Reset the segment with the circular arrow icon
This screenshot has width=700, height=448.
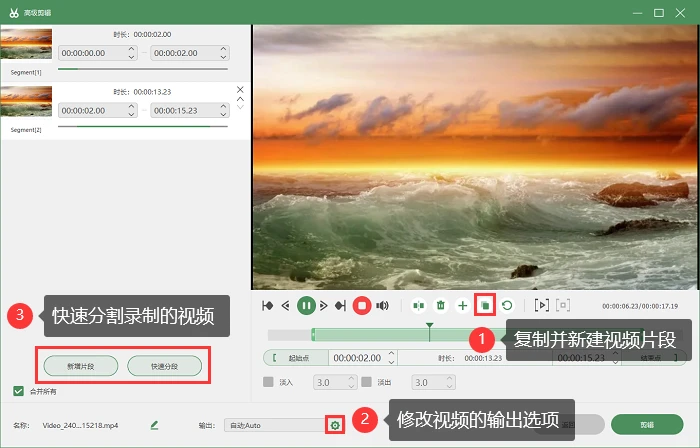[507, 306]
